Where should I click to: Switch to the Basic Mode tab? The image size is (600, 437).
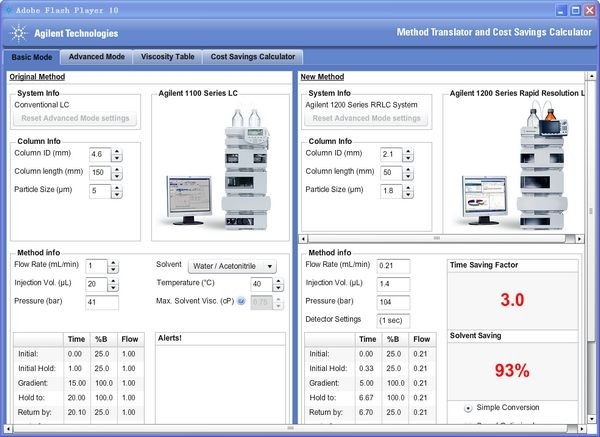[31, 57]
